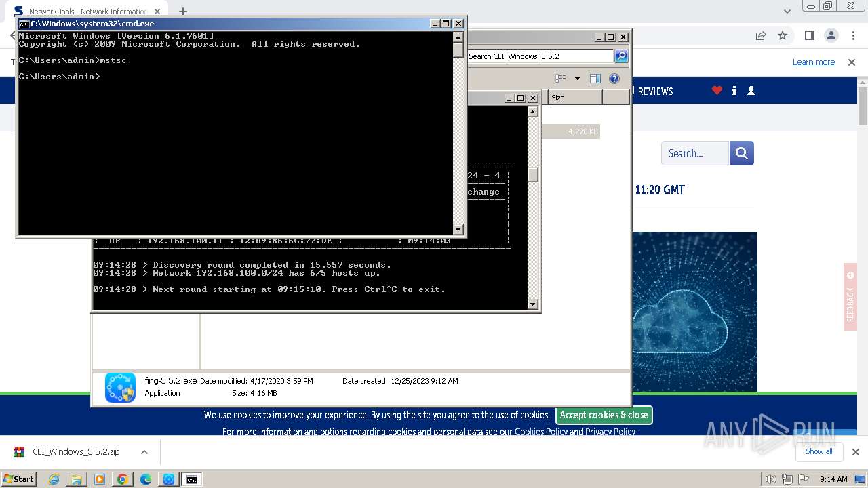Expand Chrome tab search chevron

click(x=787, y=12)
